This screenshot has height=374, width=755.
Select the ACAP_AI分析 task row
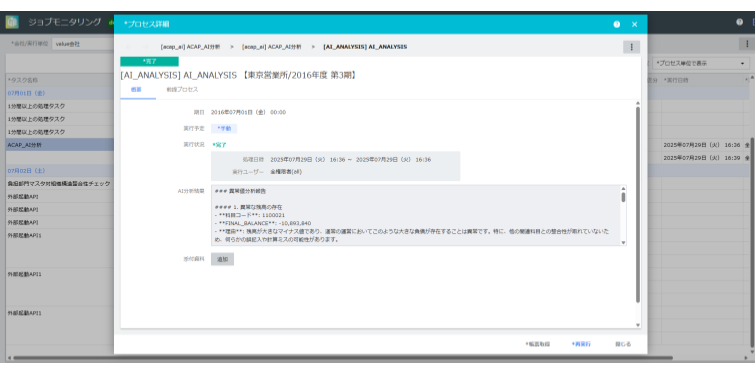pos(60,144)
